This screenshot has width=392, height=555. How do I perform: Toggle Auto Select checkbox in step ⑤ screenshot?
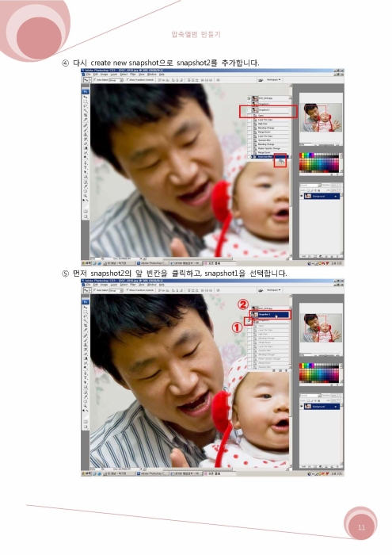95,290
